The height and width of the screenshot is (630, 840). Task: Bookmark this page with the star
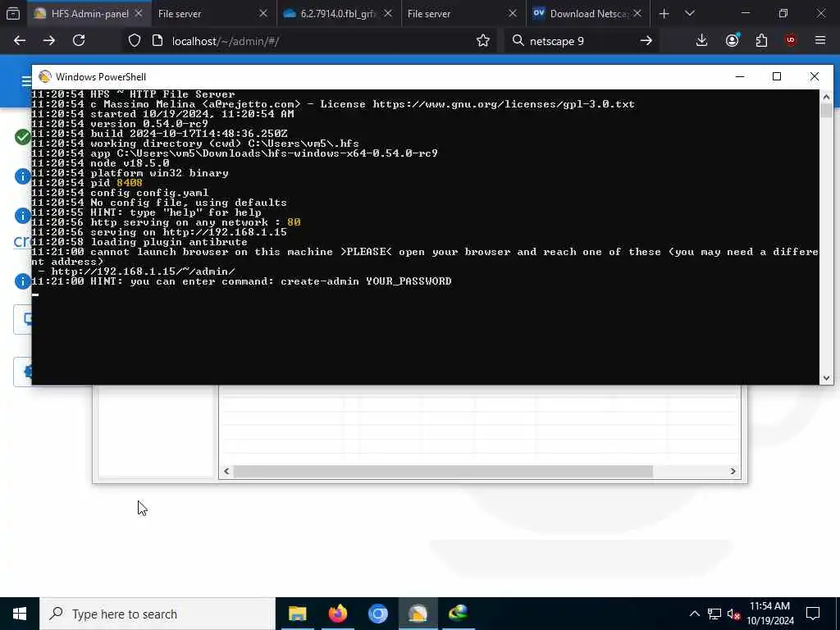click(483, 41)
